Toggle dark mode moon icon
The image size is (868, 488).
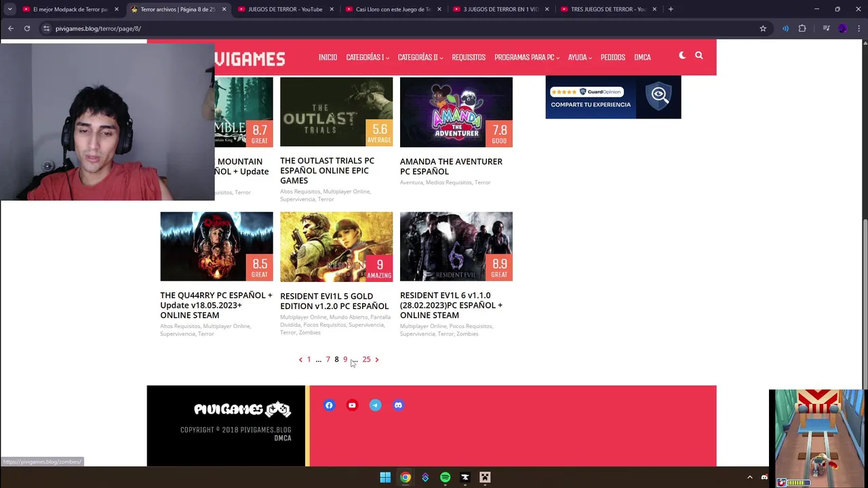682,56
